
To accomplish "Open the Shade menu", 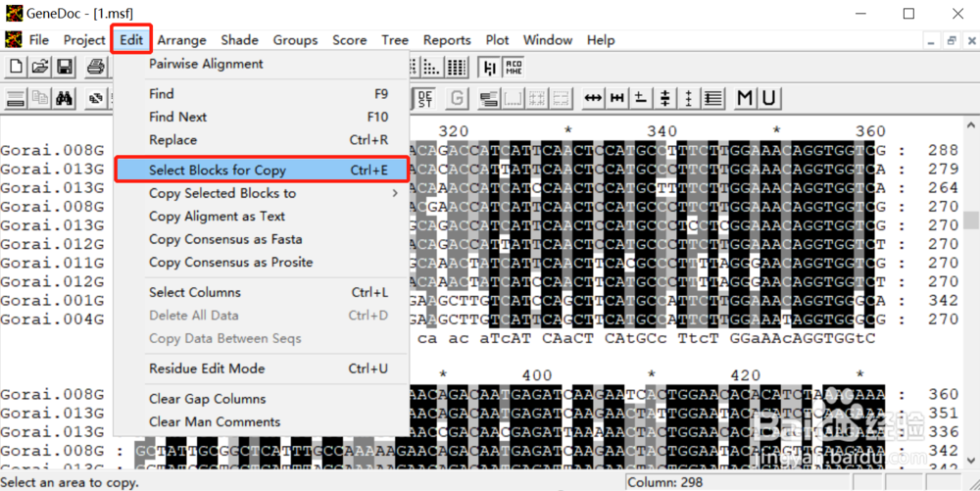I will click(x=239, y=40).
